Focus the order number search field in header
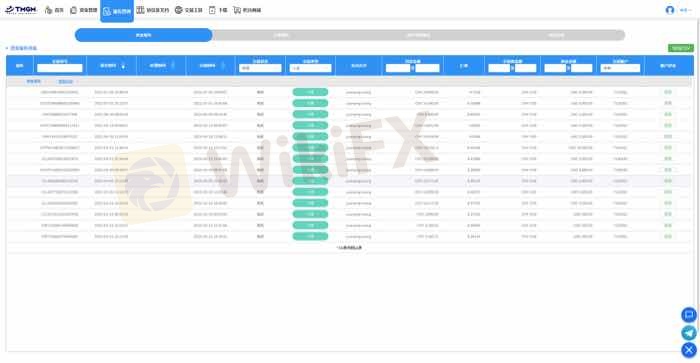The image size is (700, 363). 60,68
